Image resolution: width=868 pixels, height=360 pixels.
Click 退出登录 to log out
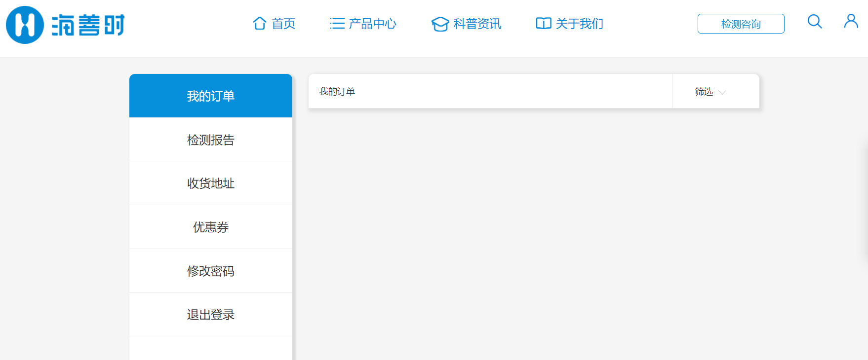click(211, 315)
